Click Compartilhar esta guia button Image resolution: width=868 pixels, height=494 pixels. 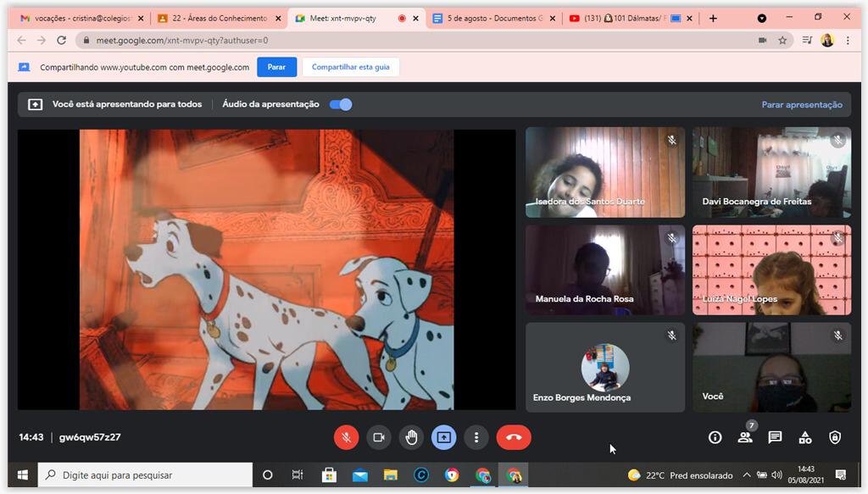point(350,67)
